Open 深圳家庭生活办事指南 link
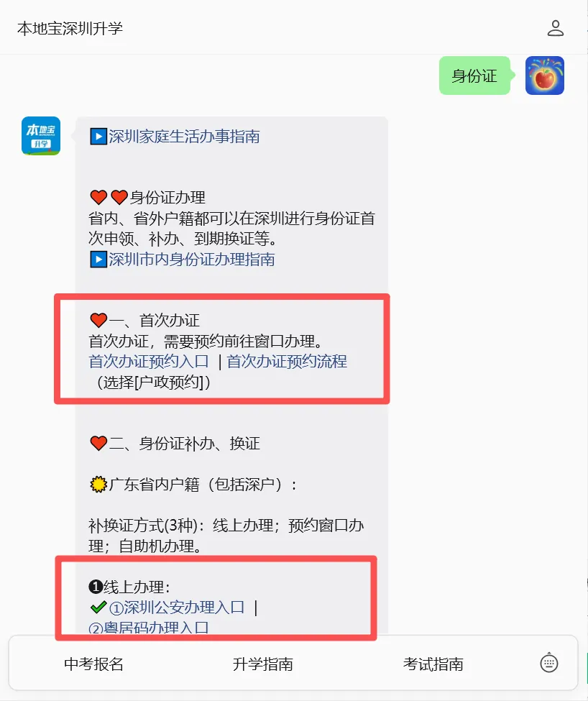 coord(184,137)
